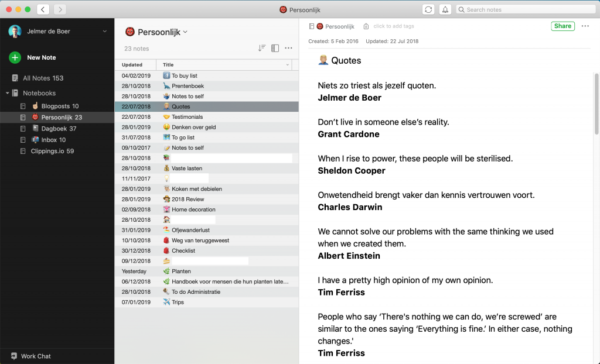600x364 pixels.
Task: Open To do Administratie note
Action: (x=207, y=292)
